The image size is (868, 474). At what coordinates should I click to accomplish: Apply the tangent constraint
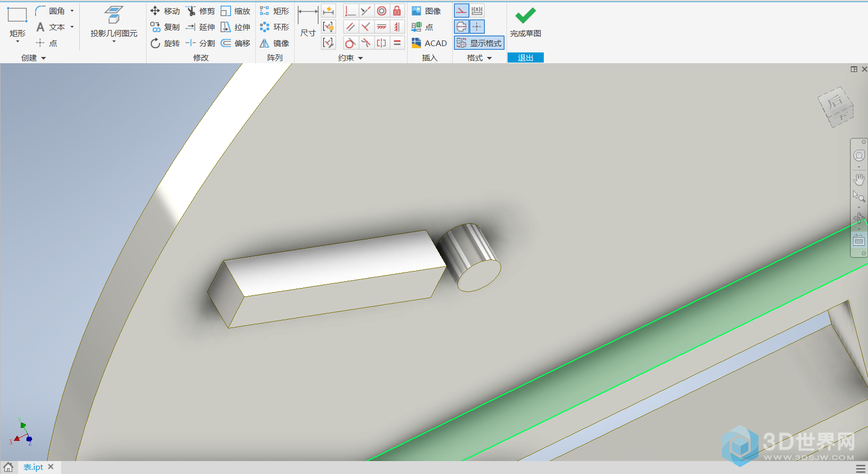coord(350,43)
